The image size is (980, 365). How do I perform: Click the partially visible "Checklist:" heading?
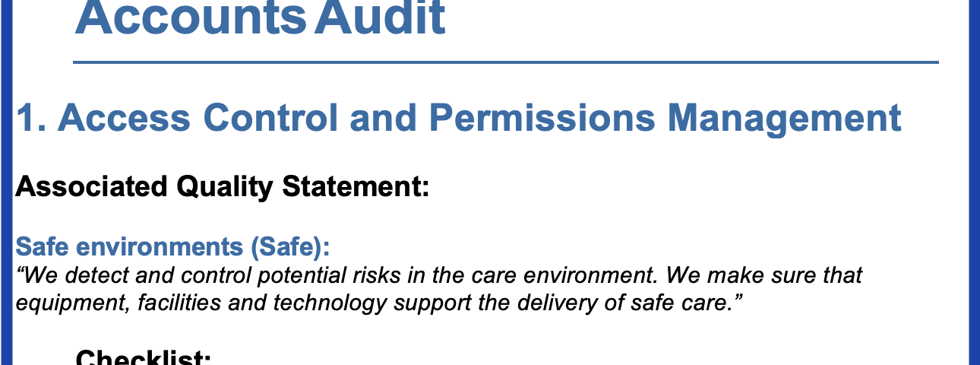143,358
